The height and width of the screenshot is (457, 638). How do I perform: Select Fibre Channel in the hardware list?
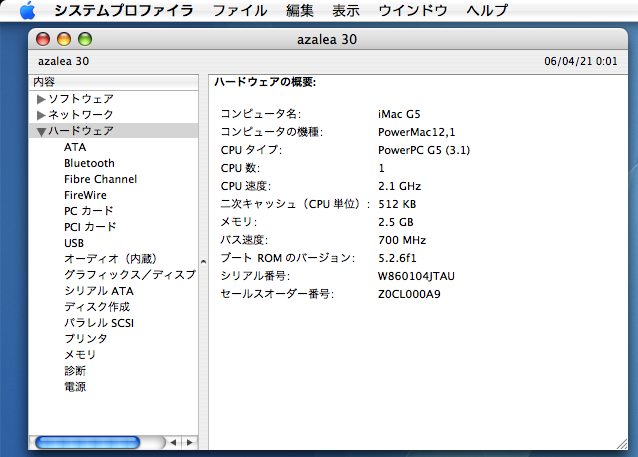point(101,179)
